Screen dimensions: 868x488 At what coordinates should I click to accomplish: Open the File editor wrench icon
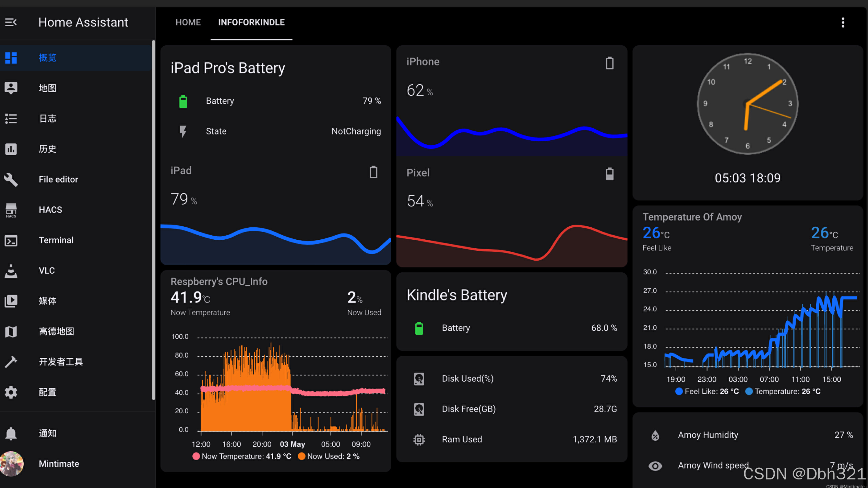pyautogui.click(x=11, y=180)
